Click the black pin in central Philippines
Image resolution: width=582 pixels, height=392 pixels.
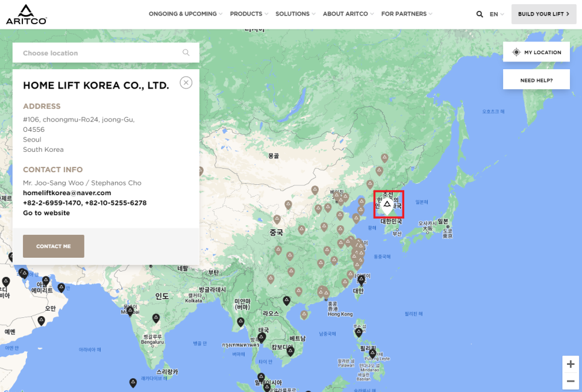point(372,353)
